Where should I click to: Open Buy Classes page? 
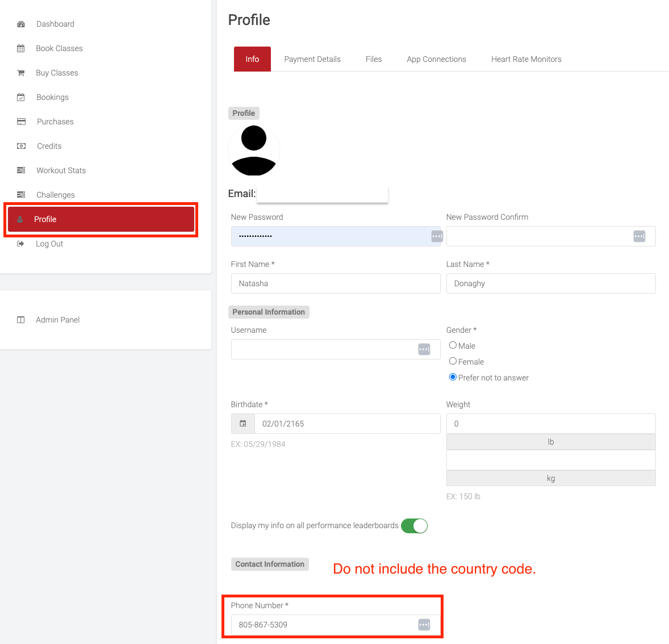pos(57,73)
